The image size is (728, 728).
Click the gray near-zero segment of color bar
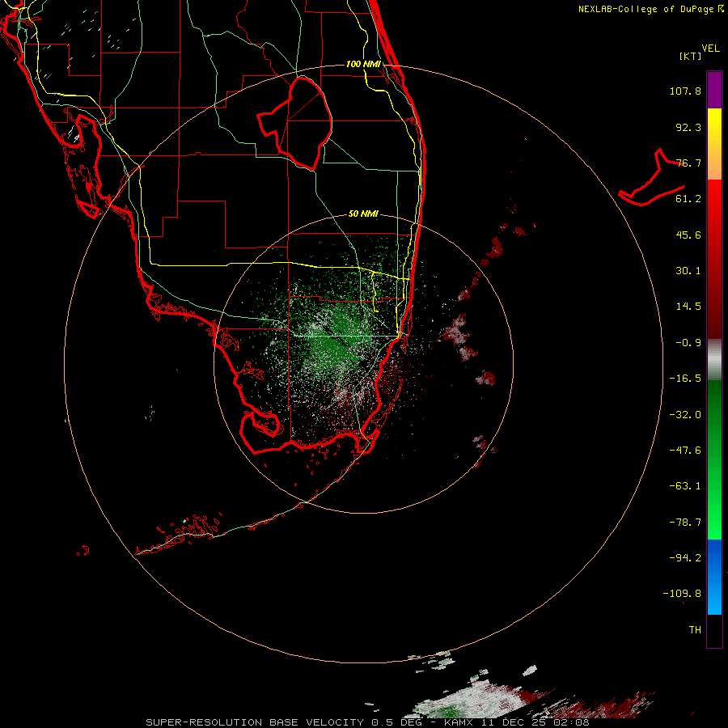pos(714,360)
